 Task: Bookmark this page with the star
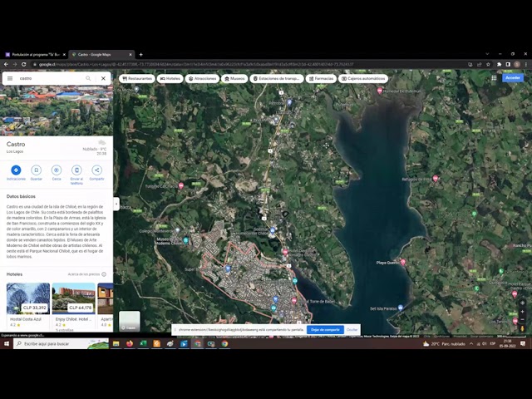pyautogui.click(x=488, y=65)
